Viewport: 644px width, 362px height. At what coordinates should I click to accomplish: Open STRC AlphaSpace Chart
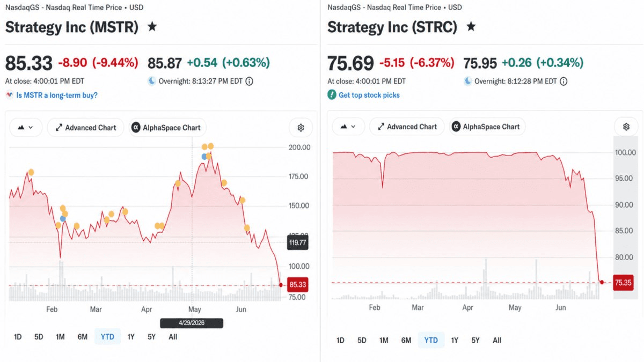[x=487, y=127]
